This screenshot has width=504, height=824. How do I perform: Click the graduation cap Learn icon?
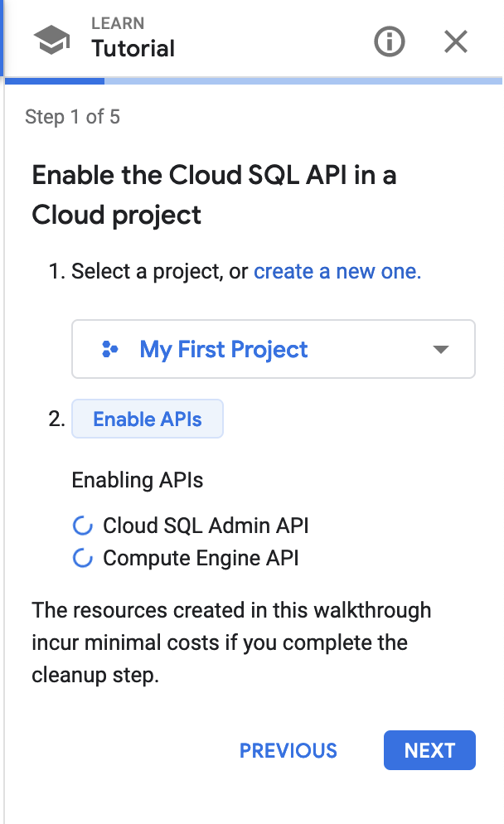point(51,40)
